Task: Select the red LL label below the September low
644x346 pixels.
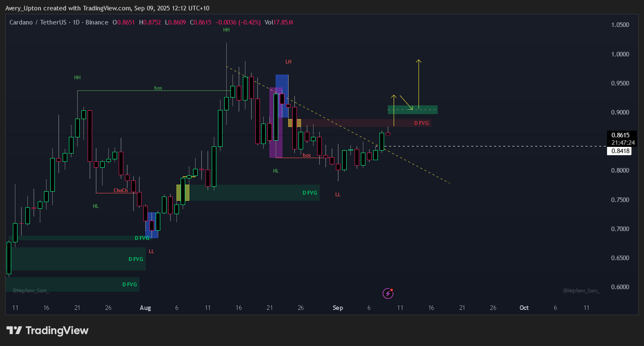Action: pyautogui.click(x=338, y=195)
